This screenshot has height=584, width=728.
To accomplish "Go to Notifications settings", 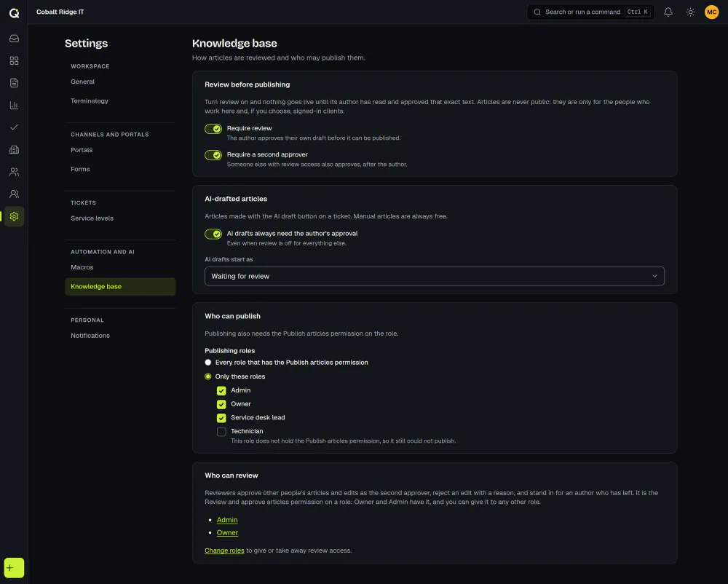I will pyautogui.click(x=120, y=336).
